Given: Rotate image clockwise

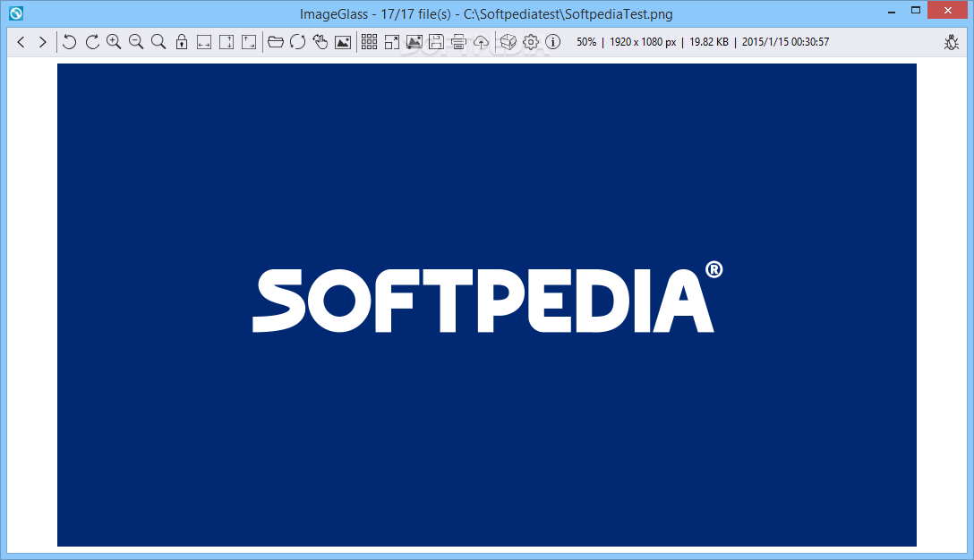Looking at the screenshot, I should 92,42.
